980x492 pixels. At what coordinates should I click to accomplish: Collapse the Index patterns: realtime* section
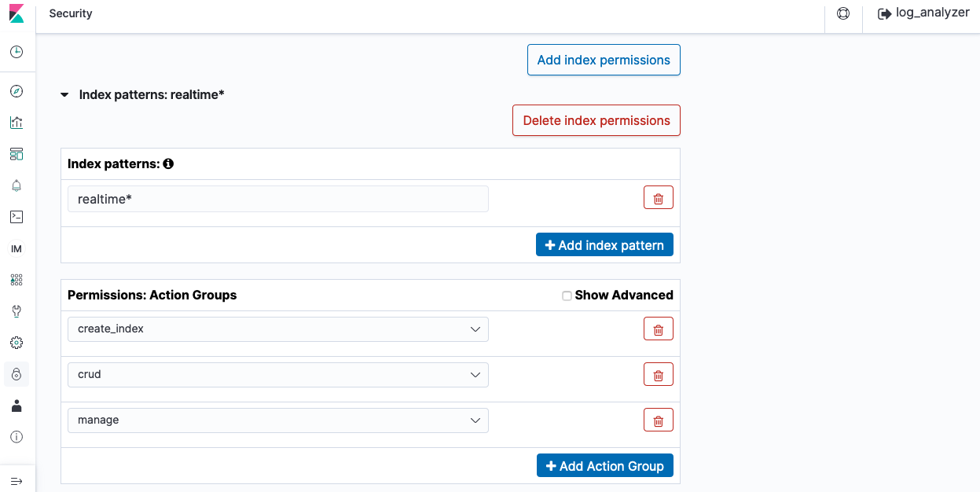(x=65, y=95)
